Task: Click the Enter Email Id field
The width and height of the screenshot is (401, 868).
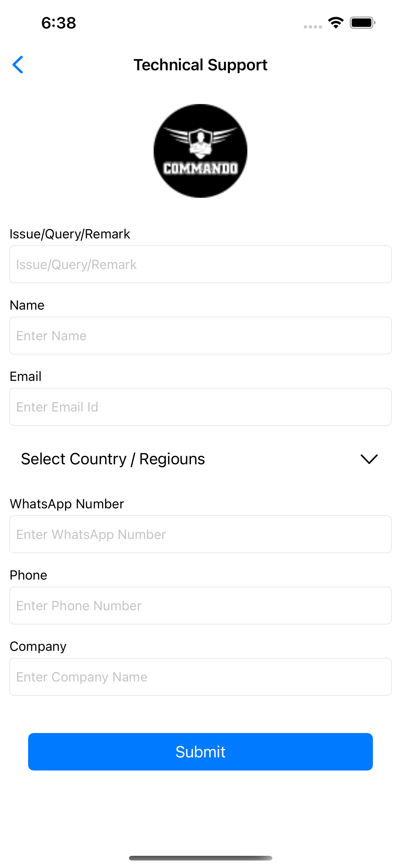Action: pos(200,407)
